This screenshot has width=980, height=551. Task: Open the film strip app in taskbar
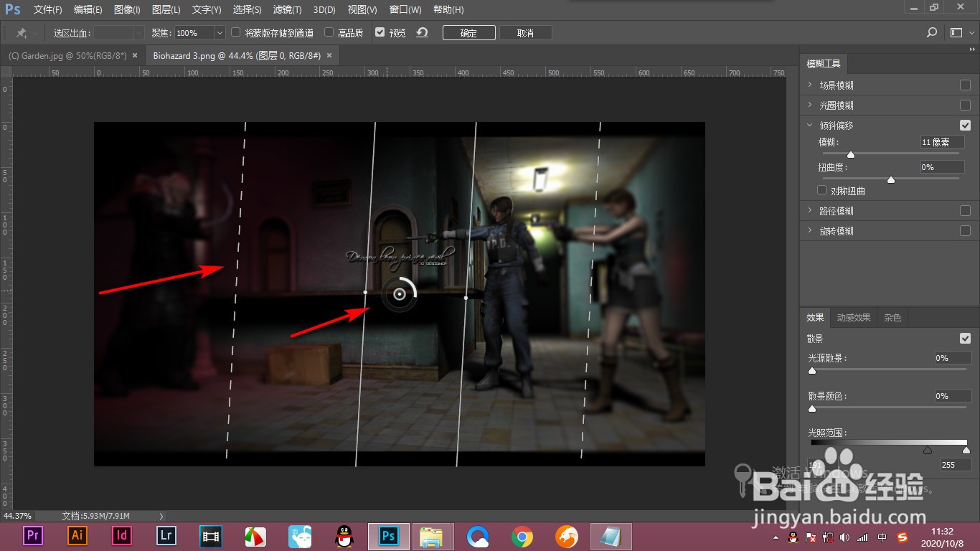click(x=211, y=536)
